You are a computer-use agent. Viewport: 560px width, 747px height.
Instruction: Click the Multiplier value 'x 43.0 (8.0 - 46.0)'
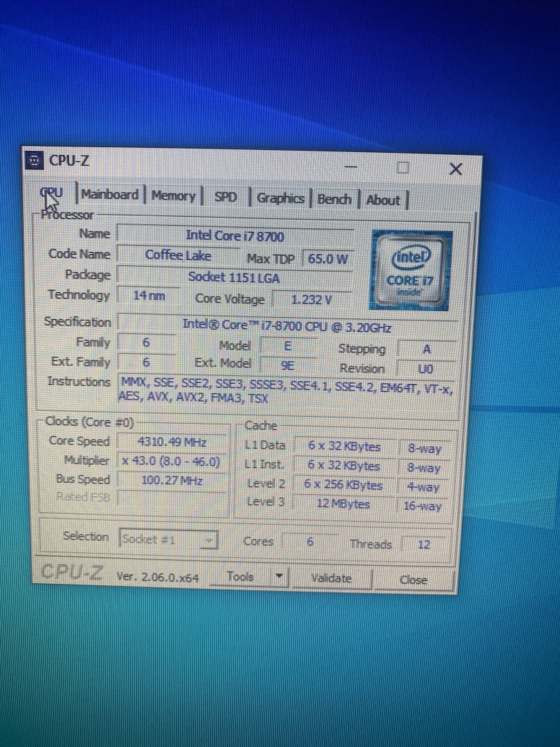point(172,461)
